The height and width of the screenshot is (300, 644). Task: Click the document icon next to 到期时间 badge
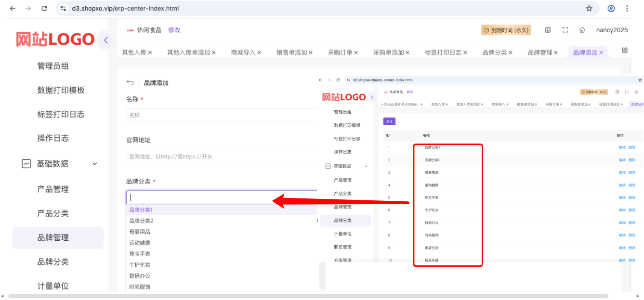548,30
